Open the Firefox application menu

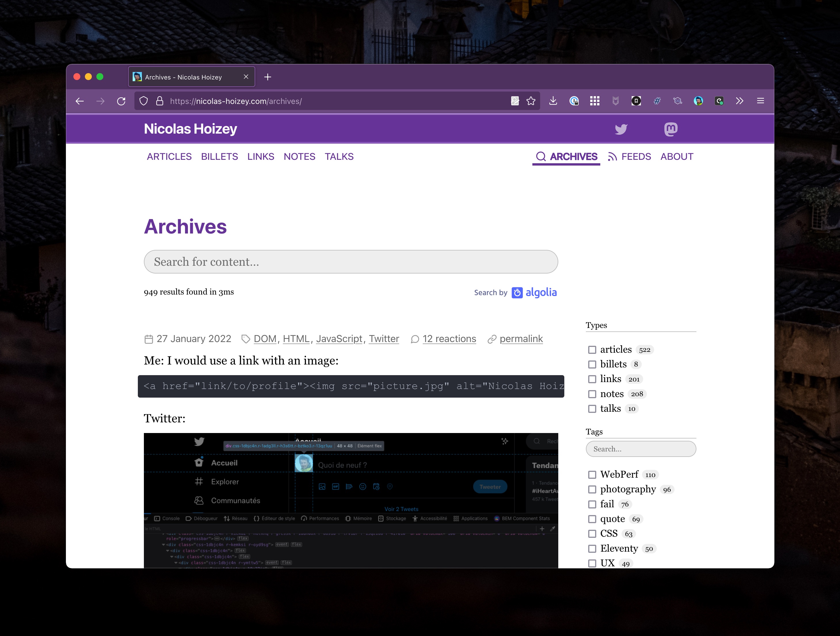[x=760, y=101]
